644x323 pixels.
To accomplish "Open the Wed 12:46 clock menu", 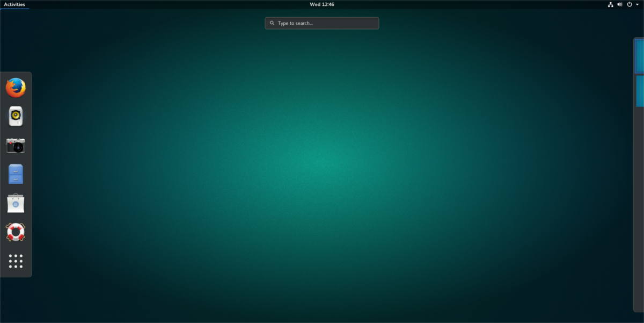I will 322,4.
